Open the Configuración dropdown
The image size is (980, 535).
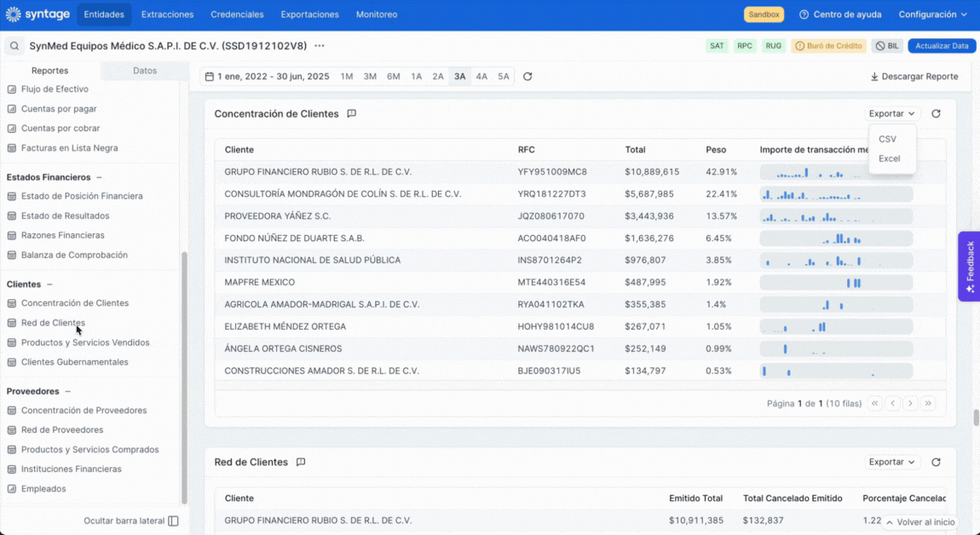tap(932, 14)
